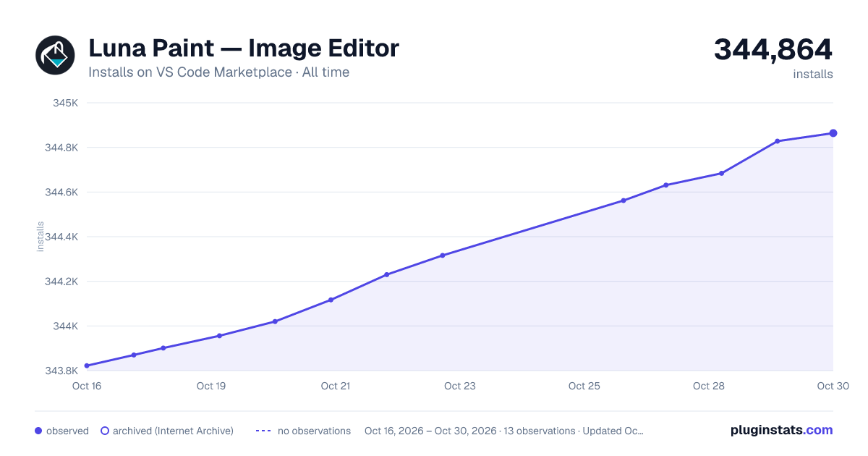Click the 344.2K y-axis label
868x456 pixels.
tap(61, 282)
